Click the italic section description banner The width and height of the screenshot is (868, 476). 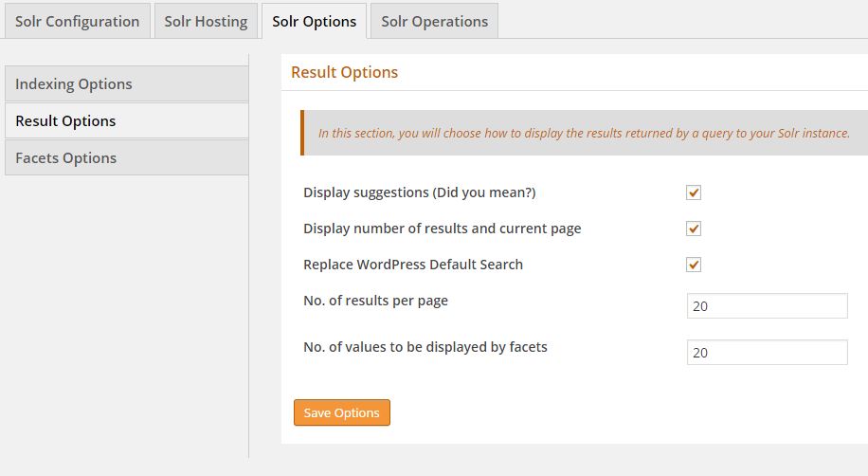coord(583,133)
